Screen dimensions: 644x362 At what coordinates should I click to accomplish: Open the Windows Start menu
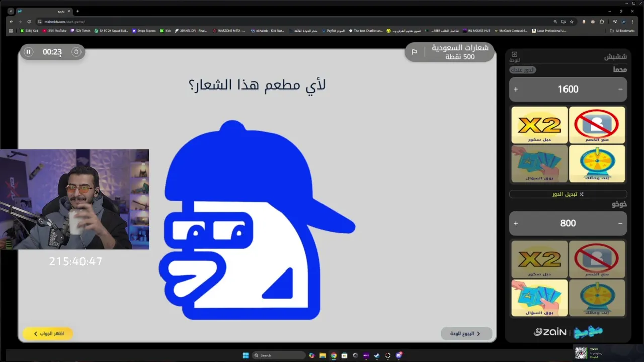(x=246, y=355)
